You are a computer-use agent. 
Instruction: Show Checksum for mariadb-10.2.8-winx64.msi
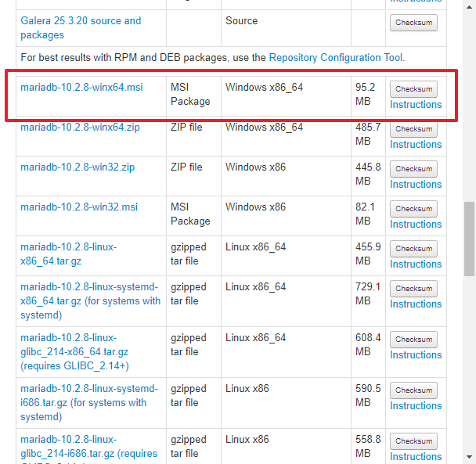pos(413,89)
